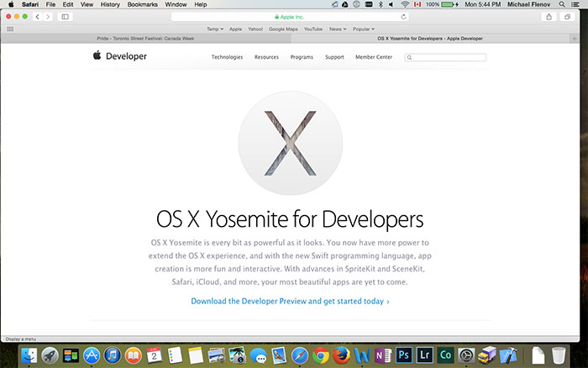The width and height of the screenshot is (588, 368).
Task: Expand the Popular bookmarks dropdown
Action: point(364,29)
